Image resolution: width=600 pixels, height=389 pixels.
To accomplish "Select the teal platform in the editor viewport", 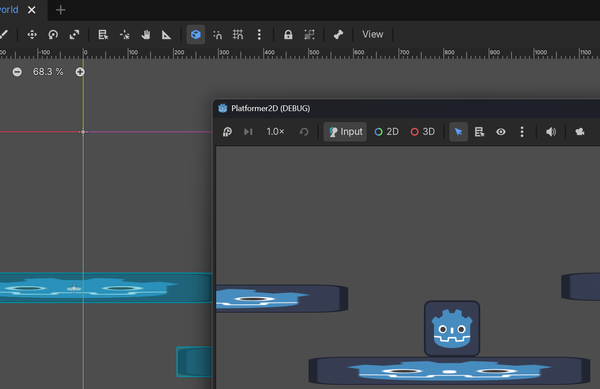I will (x=106, y=288).
